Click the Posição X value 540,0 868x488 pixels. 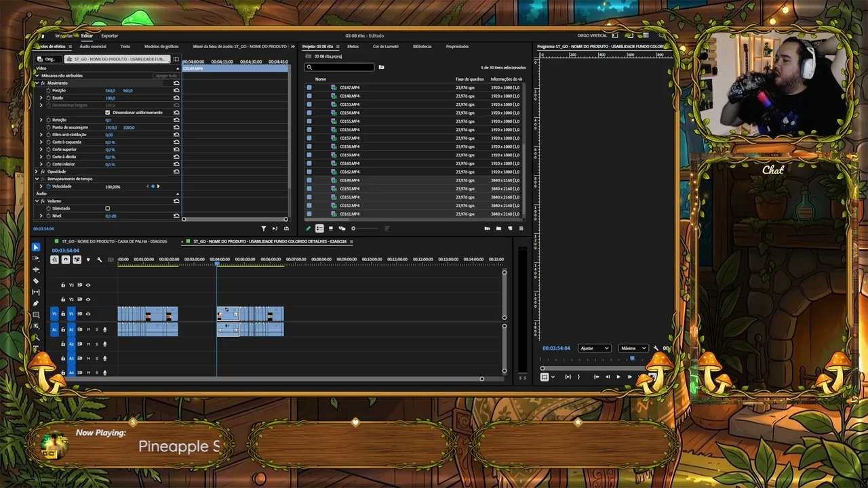coord(110,91)
